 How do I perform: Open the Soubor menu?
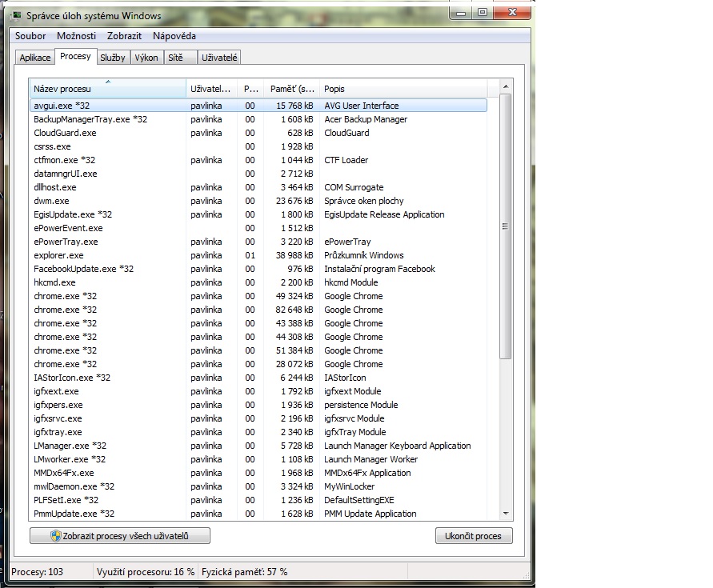(x=30, y=36)
